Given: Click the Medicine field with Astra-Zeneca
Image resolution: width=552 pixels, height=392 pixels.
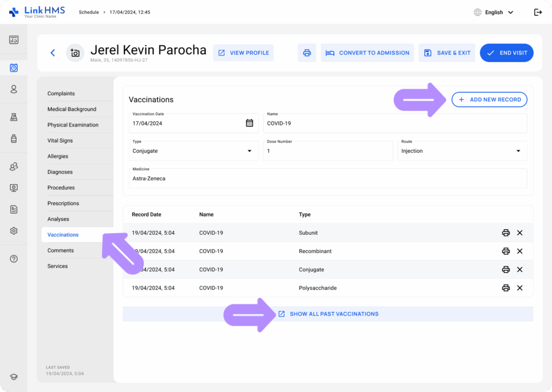Looking at the screenshot, I should [328, 178].
